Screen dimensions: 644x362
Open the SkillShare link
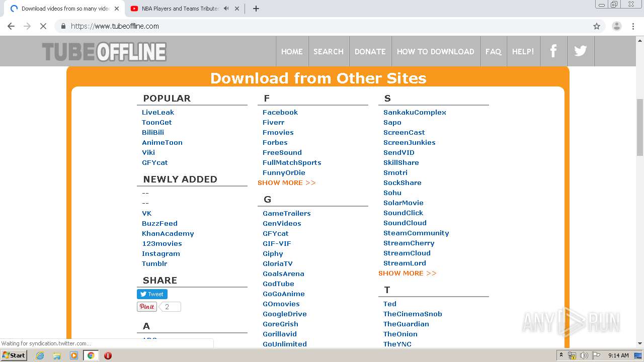pos(401,162)
